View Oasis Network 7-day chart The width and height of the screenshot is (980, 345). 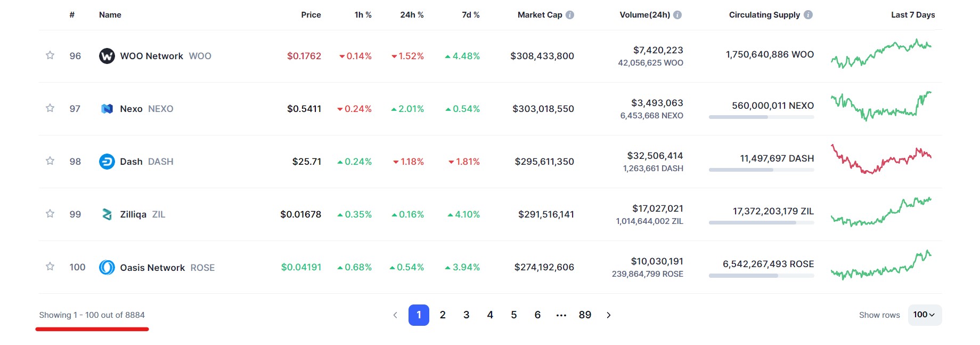click(881, 264)
